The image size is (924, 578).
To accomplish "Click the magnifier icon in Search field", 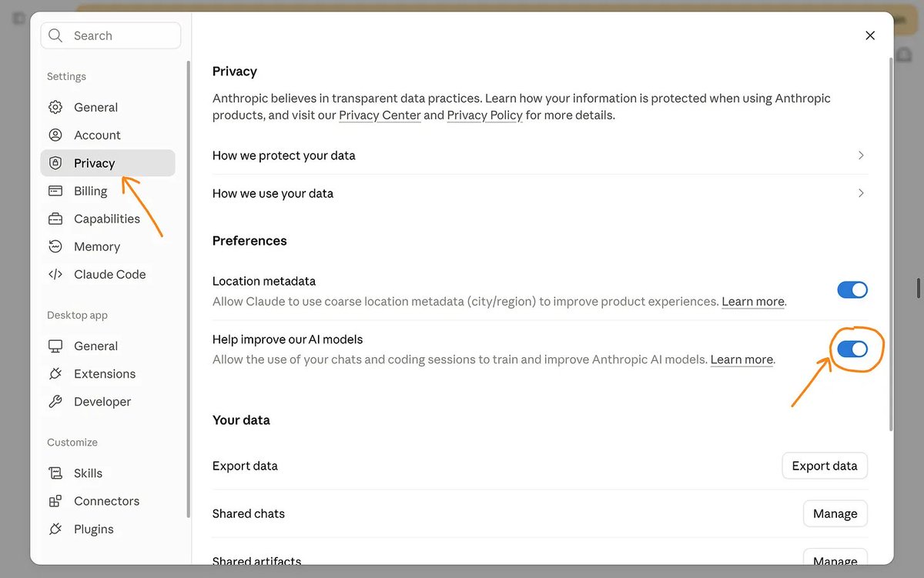I will click(55, 35).
